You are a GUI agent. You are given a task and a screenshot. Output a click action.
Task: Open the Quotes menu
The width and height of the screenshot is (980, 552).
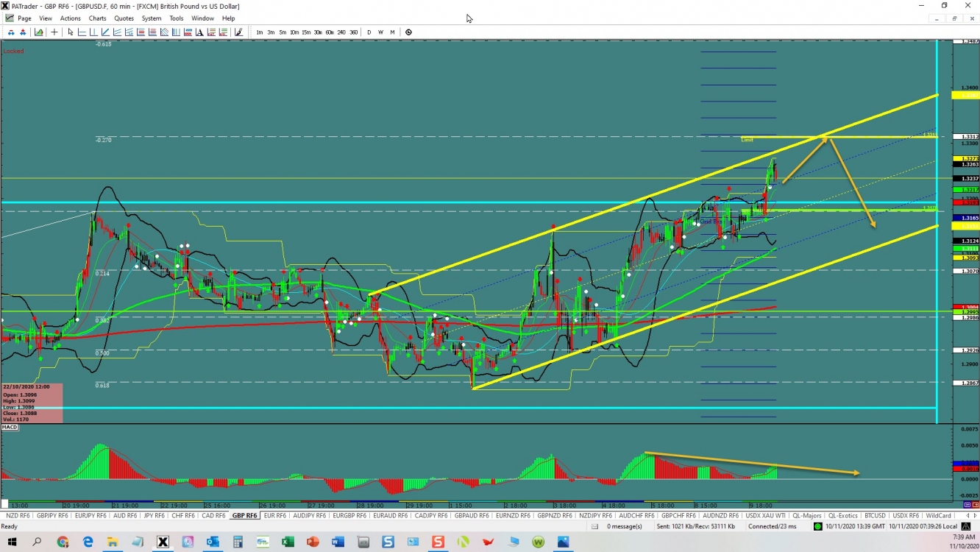click(x=124, y=18)
